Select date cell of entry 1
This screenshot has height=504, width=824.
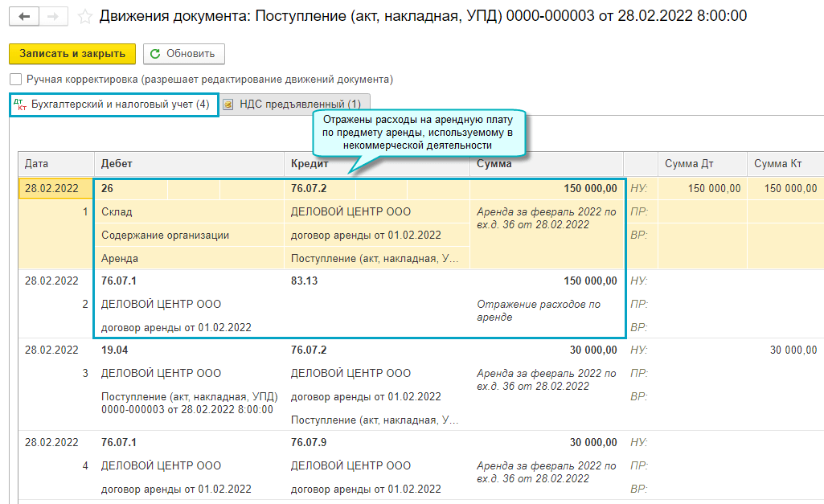56,188
